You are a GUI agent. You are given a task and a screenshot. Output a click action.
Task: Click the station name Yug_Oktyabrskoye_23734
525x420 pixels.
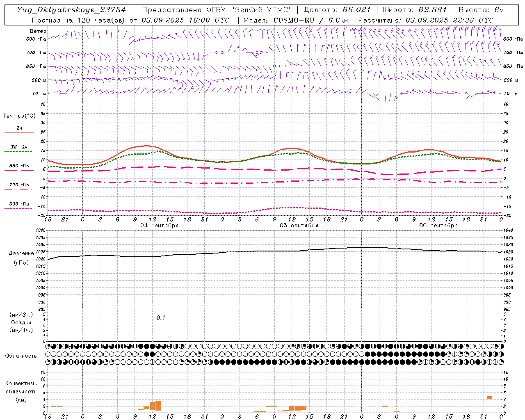(x=72, y=10)
